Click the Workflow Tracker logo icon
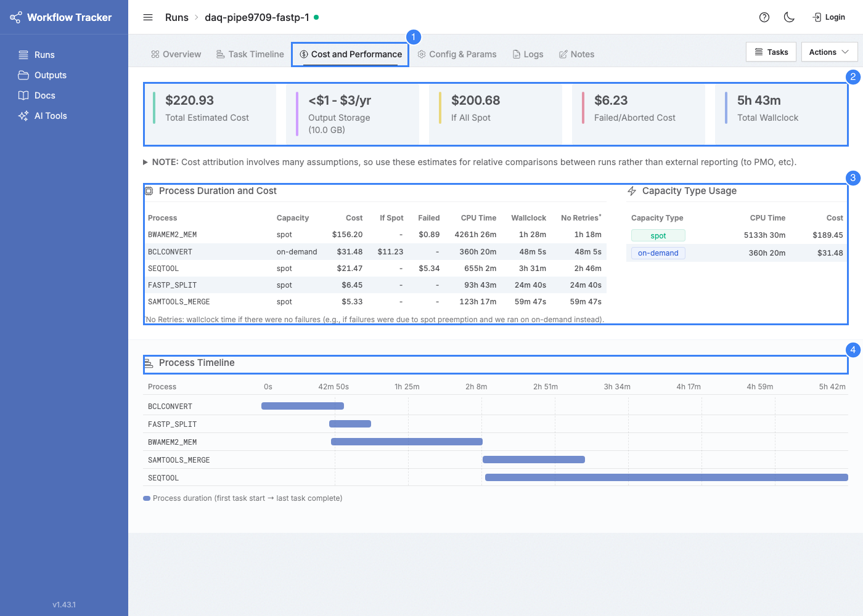 (16, 17)
